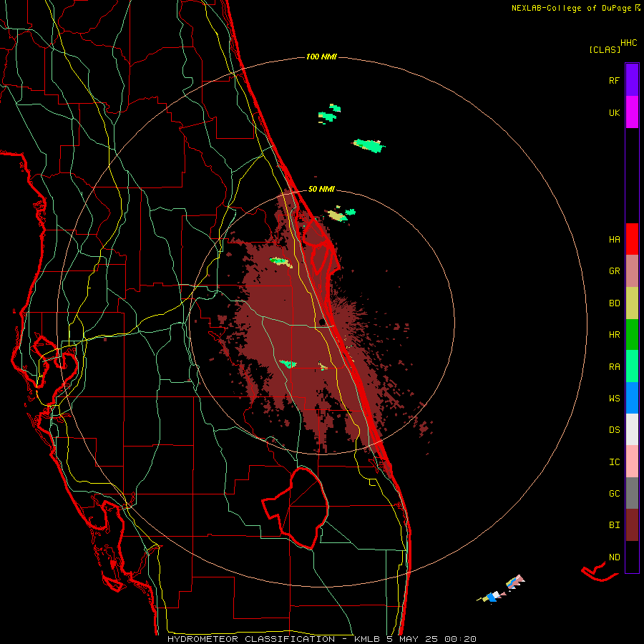This screenshot has width=644, height=644.
Task: Click the "BD" legend label
Action: (x=614, y=303)
